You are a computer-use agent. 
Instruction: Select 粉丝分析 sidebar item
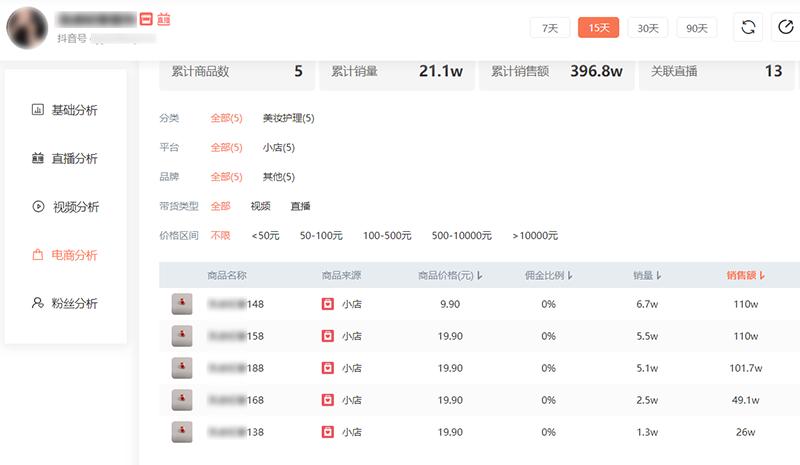66,303
